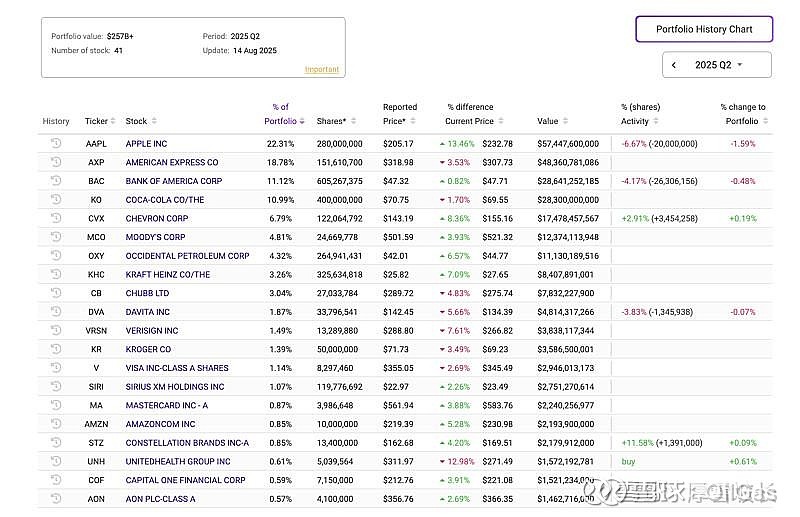800x517 pixels.
Task: Open history icon for Constellation Brands row
Action: [x=56, y=442]
